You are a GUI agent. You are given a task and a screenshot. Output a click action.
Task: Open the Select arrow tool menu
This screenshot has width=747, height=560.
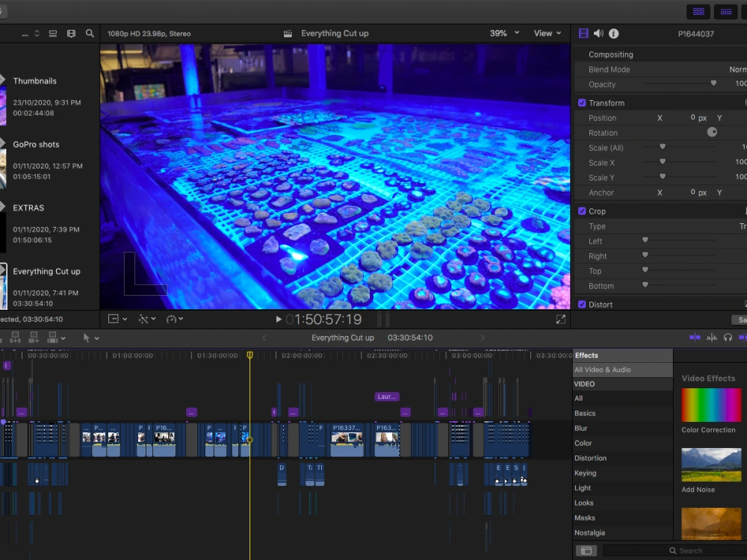tap(90, 337)
